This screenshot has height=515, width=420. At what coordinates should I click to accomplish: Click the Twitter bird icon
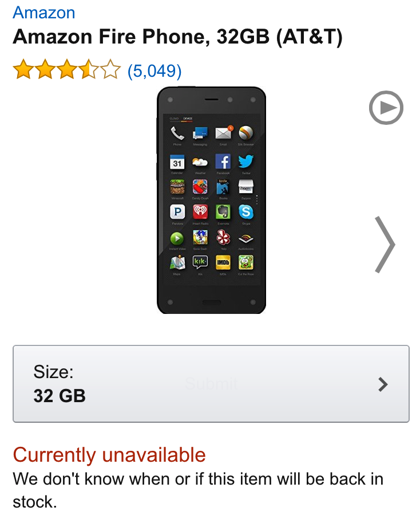tap(246, 161)
